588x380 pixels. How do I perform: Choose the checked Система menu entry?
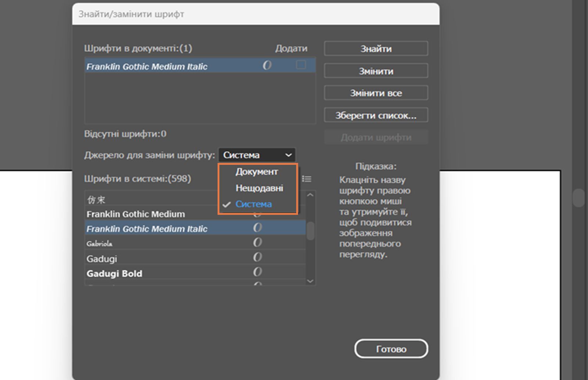(254, 204)
